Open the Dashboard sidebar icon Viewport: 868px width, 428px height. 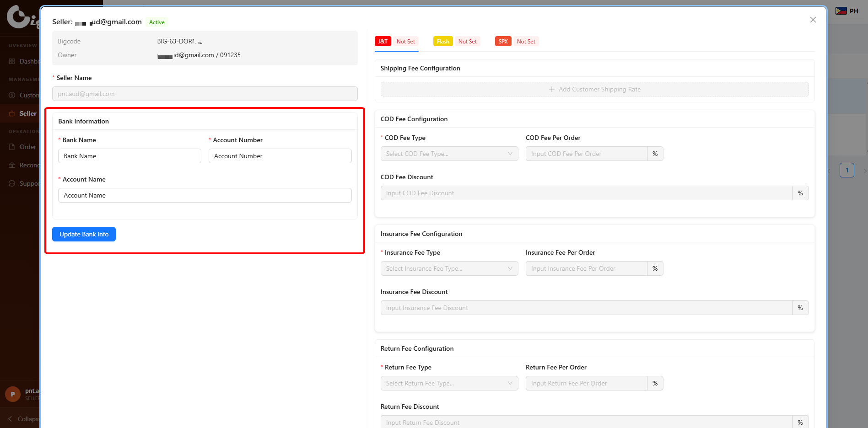coord(12,61)
